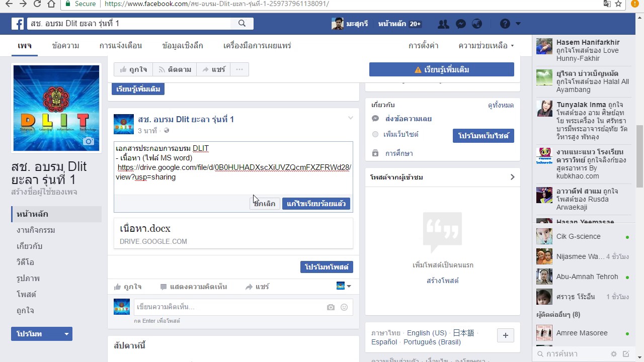Open the เนื้อหา.docx link preview
The height and width of the screenshot is (362, 644).
tap(233, 234)
